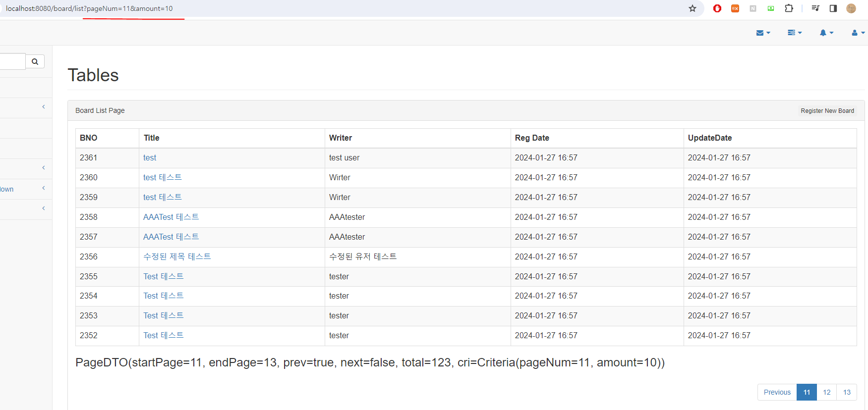Click the sidebar search input field
Screen dimensions: 868x410
click(x=12, y=61)
